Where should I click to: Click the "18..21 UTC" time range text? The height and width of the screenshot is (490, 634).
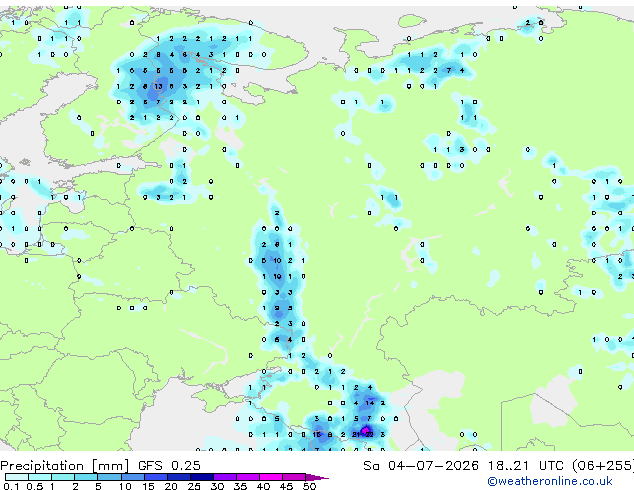(526, 466)
